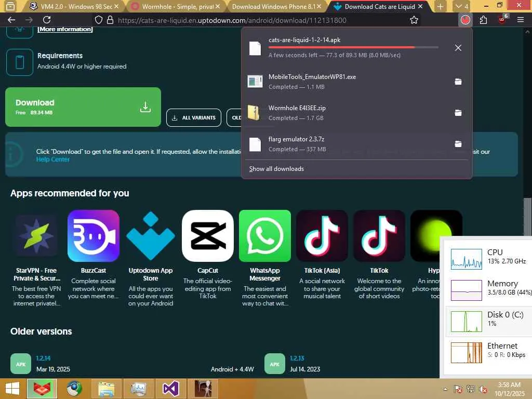Open the TikTok app icon

coord(379,236)
